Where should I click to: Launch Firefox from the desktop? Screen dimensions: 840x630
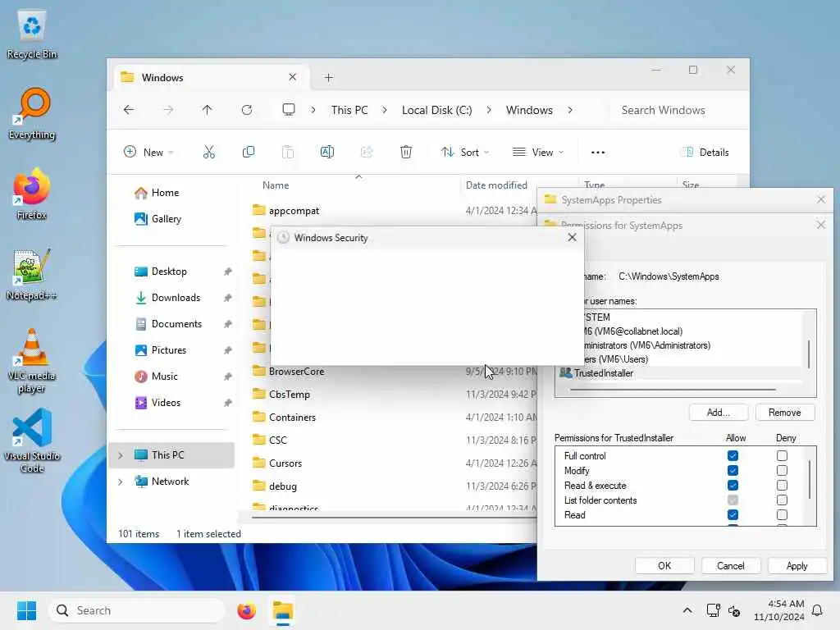(32, 194)
